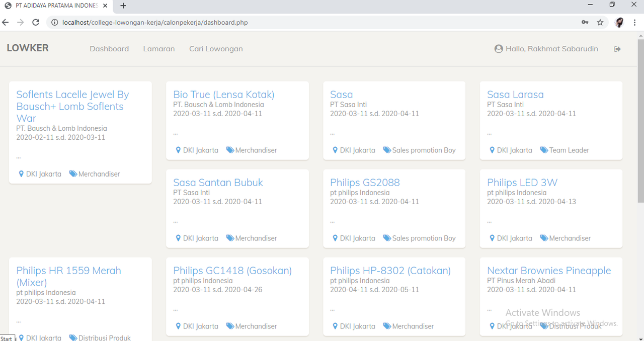Click location pin icon on Sasa Larasa card
The height and width of the screenshot is (341, 644).
[x=492, y=150]
